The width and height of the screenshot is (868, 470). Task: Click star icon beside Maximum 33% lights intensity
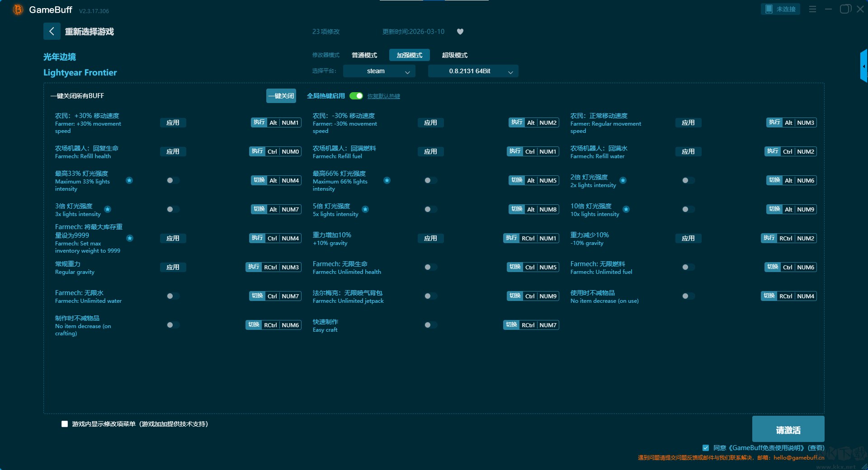129,180
